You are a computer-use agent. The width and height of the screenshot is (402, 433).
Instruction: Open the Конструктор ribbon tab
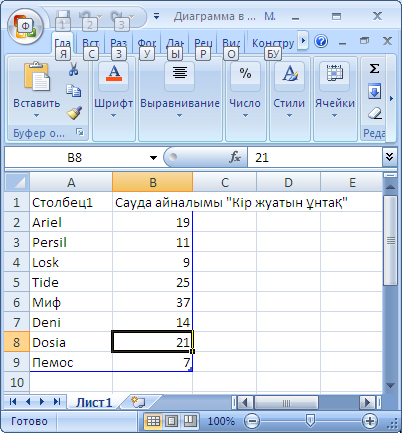coord(273,43)
